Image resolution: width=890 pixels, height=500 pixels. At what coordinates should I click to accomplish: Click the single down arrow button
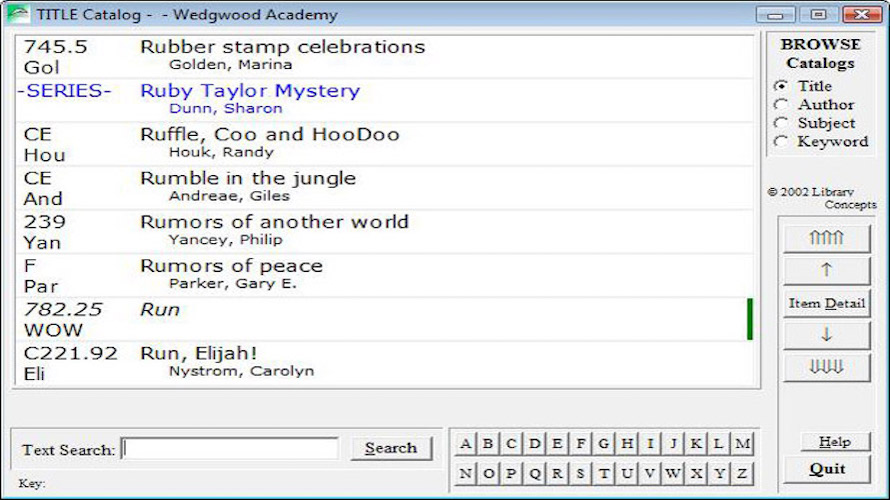point(826,335)
